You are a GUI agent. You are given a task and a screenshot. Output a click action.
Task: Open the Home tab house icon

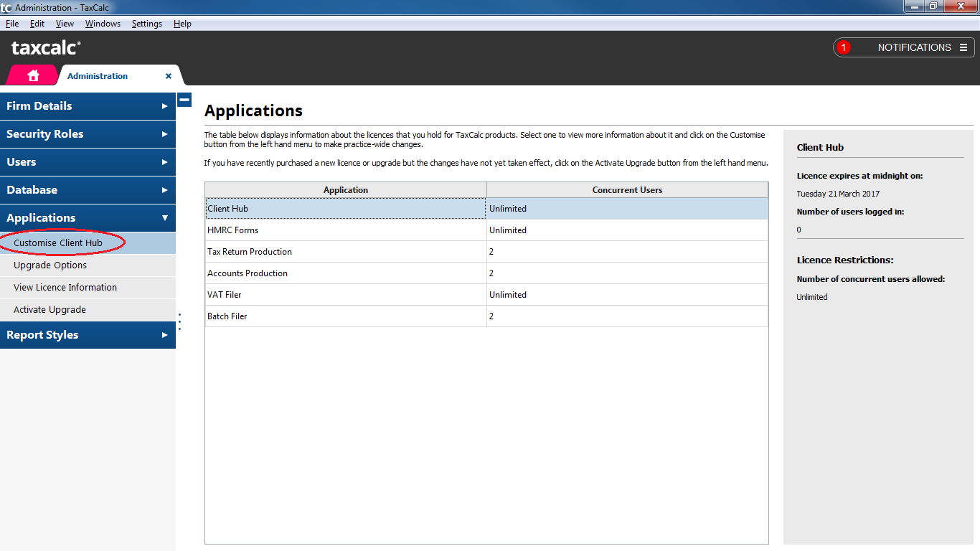[33, 75]
